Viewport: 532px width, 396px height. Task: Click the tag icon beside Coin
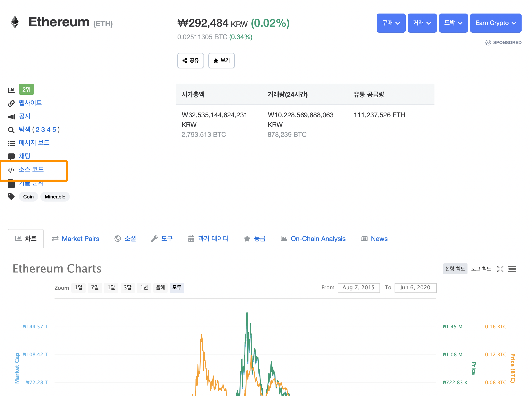click(x=11, y=197)
